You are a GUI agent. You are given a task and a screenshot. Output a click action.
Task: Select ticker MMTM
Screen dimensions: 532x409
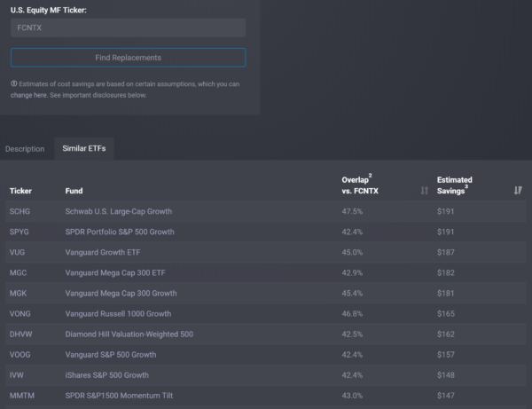[21, 396]
